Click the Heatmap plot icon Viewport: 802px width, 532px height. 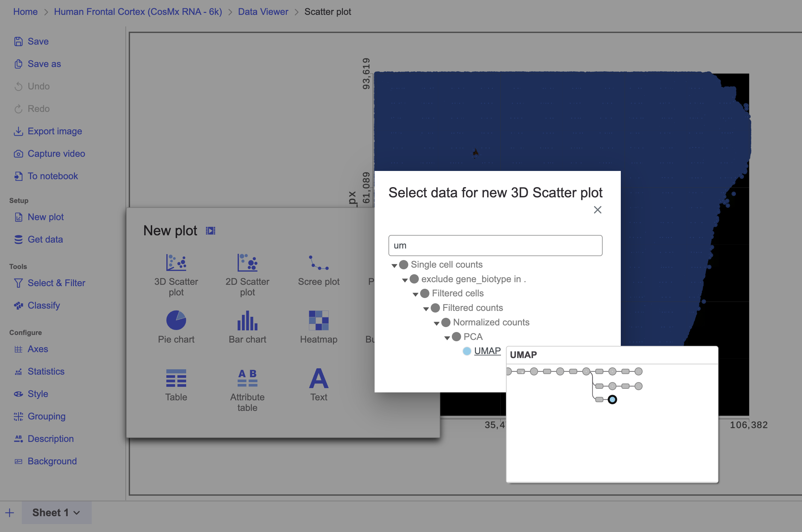click(x=318, y=320)
